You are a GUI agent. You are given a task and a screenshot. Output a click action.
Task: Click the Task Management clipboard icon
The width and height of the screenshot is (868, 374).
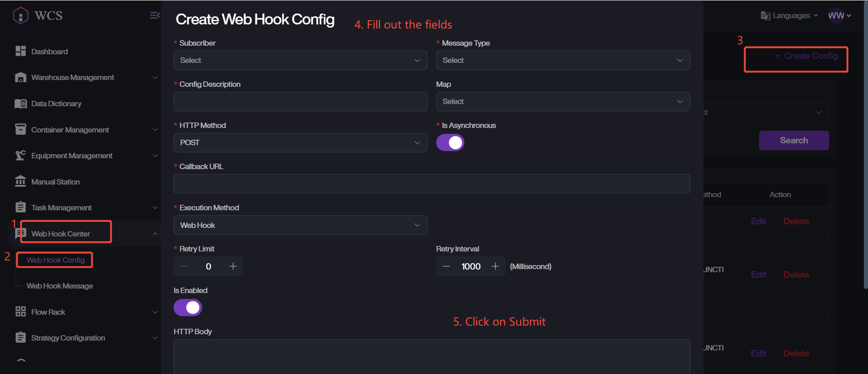[20, 207]
